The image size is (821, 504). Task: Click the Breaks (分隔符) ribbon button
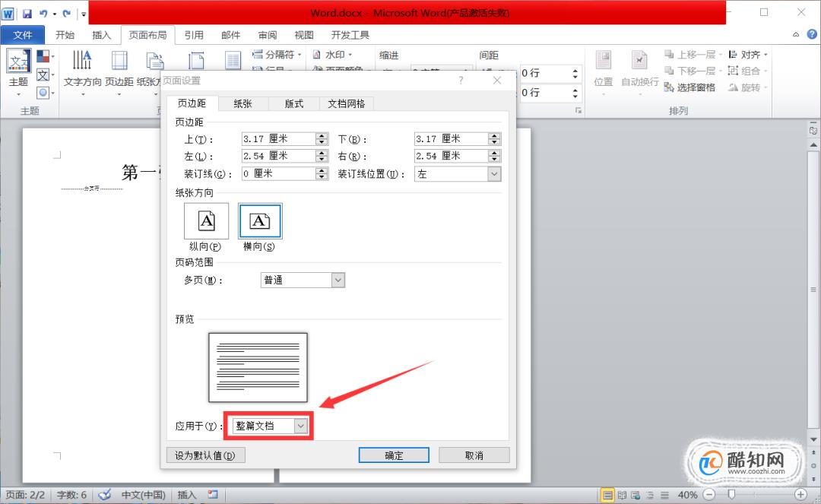277,55
